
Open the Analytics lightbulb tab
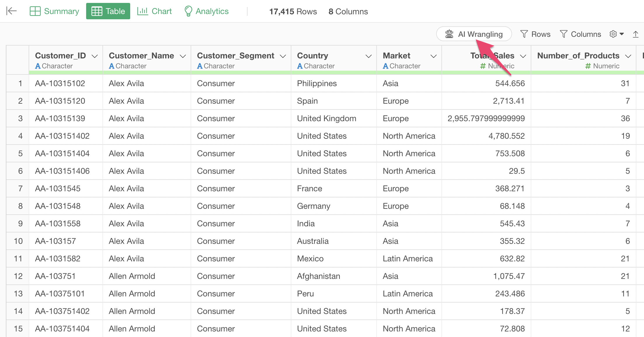click(x=206, y=11)
